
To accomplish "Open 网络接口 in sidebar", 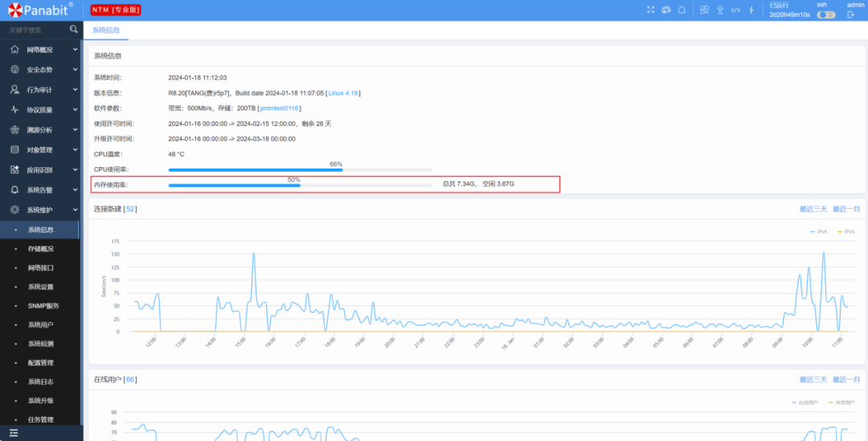I will [40, 267].
